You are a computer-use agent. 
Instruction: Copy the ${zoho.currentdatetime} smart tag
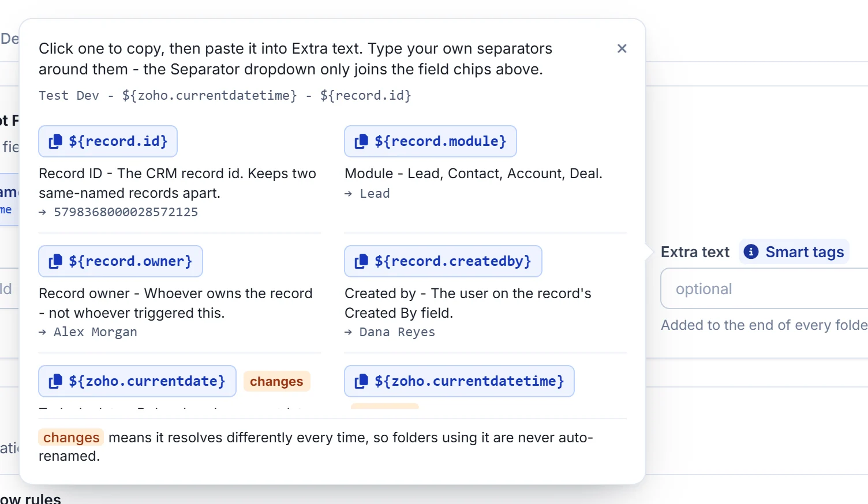pos(459,381)
